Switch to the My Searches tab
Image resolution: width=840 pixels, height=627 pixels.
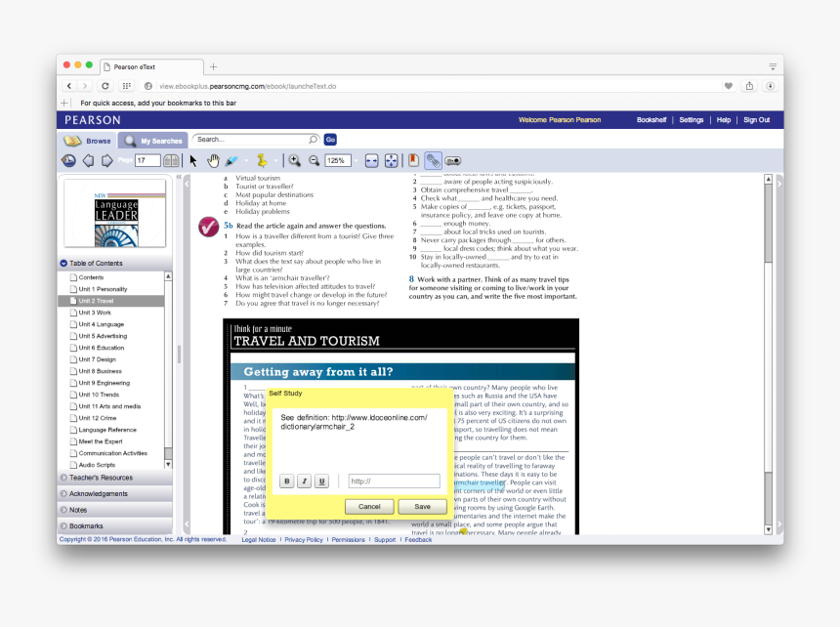click(x=153, y=141)
